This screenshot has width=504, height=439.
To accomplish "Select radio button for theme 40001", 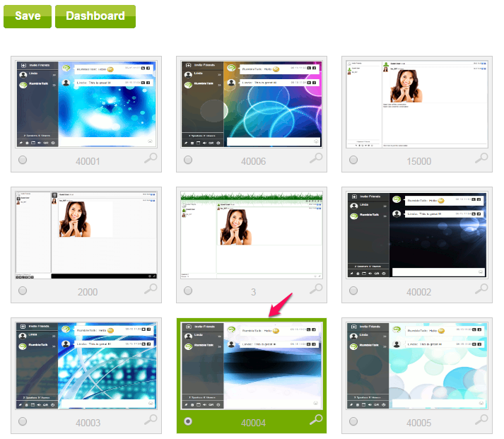I will (23, 160).
